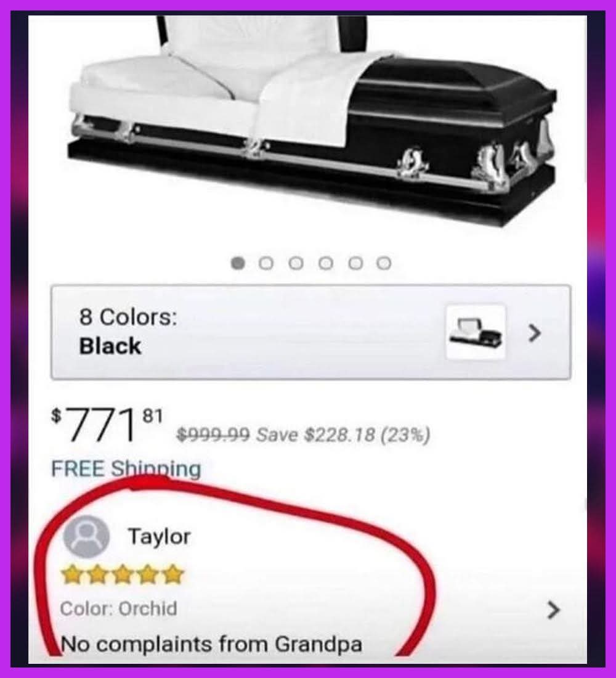The height and width of the screenshot is (678, 616).
Task: Expand color options with the chevron arrow
Action: tap(535, 333)
